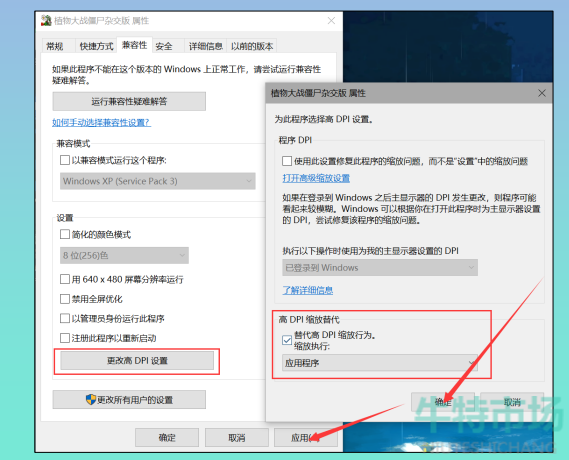Click 执行以下操作时使用为我的主显示器设置的 DPI text

[371, 251]
